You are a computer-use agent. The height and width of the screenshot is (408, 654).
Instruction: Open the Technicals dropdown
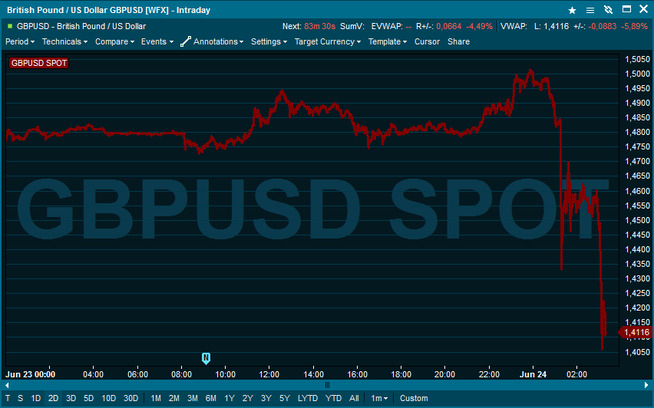tap(64, 42)
